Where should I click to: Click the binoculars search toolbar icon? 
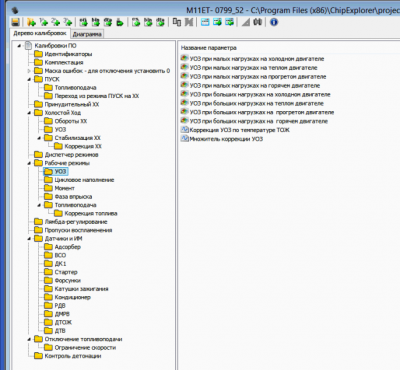coord(258,22)
